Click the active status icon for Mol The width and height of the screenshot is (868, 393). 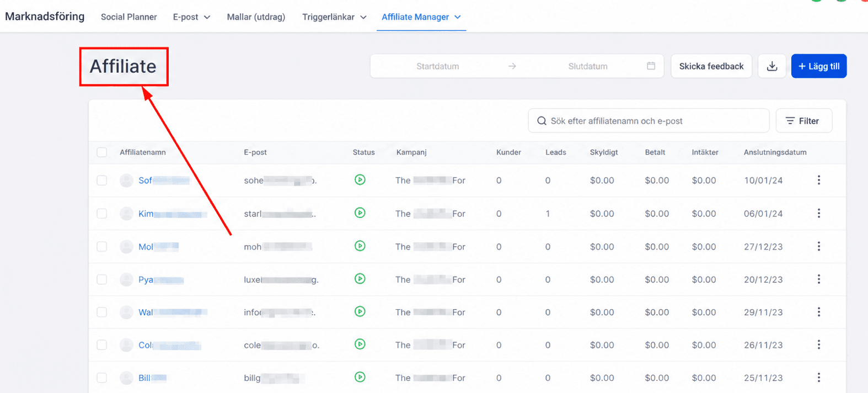point(360,246)
